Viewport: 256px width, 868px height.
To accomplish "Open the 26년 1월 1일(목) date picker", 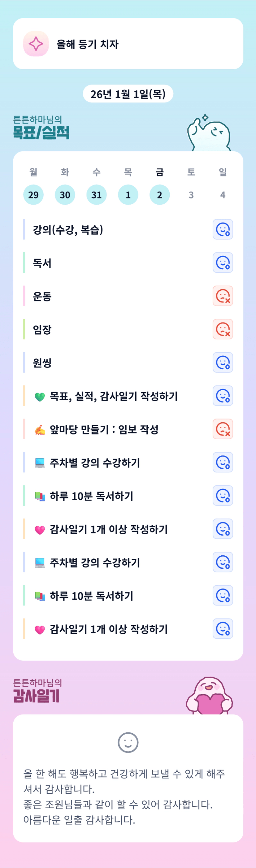I will (x=128, y=94).
